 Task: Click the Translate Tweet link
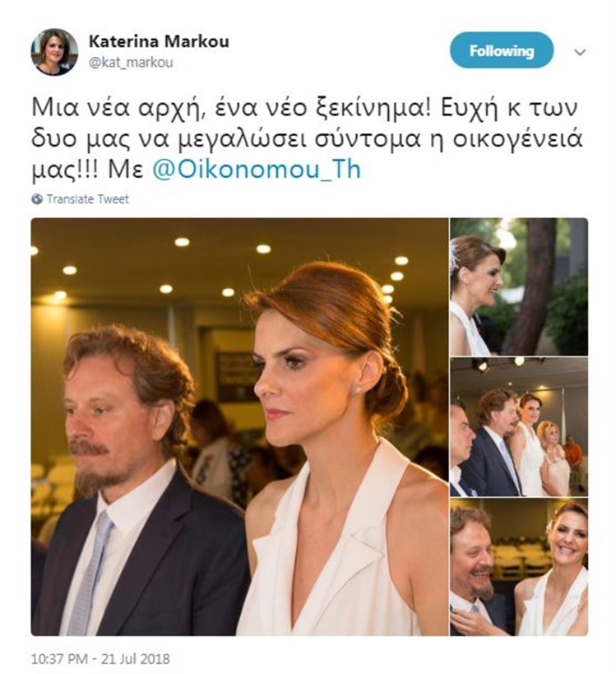87,199
